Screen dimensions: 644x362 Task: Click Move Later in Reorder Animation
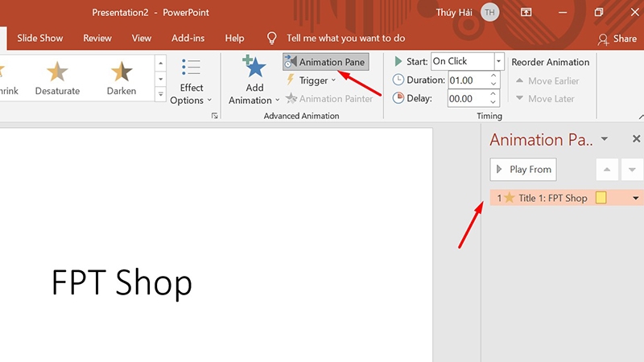coord(545,98)
